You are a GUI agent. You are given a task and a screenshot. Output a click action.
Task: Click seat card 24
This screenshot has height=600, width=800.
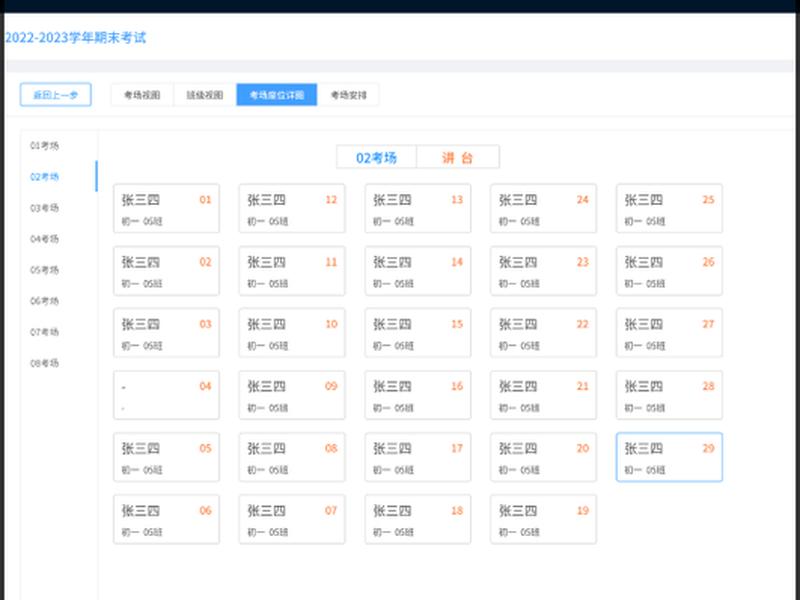(544, 209)
